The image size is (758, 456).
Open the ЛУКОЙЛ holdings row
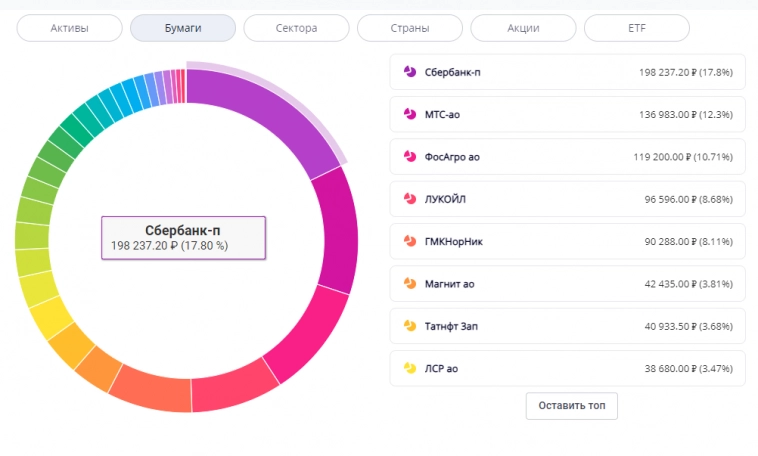[x=567, y=199]
